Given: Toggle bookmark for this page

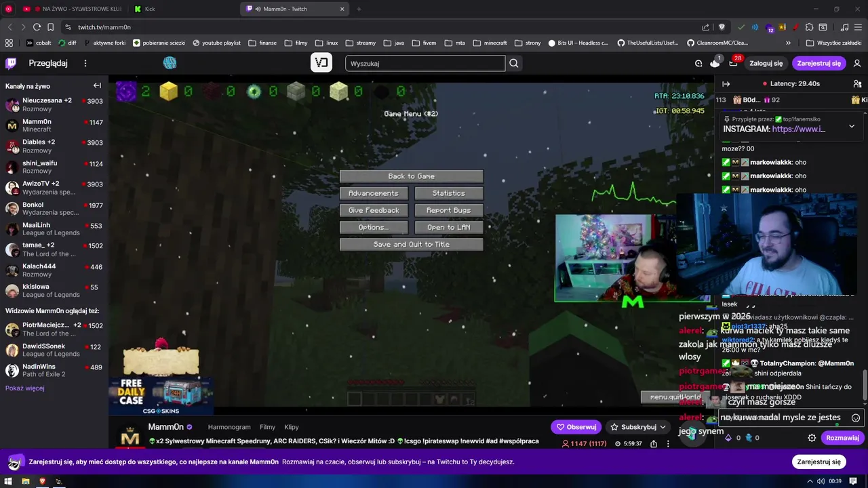Looking at the screenshot, I should [x=51, y=27].
